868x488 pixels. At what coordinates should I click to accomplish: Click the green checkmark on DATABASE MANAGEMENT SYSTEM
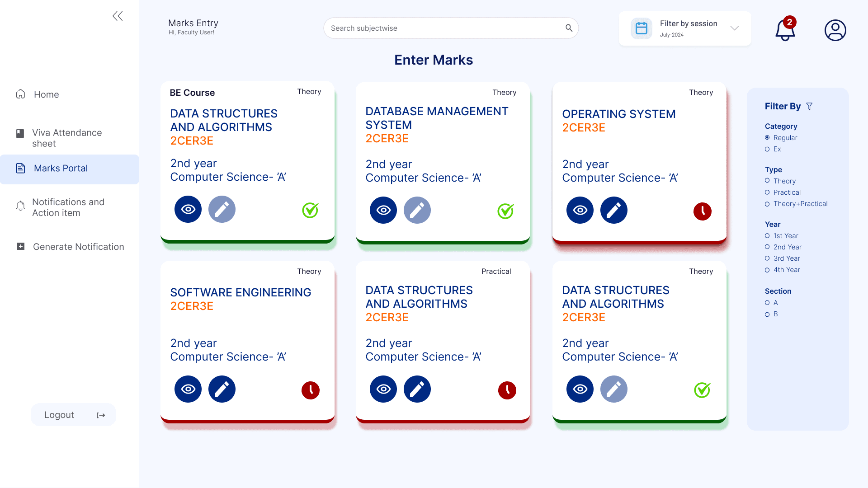505,210
